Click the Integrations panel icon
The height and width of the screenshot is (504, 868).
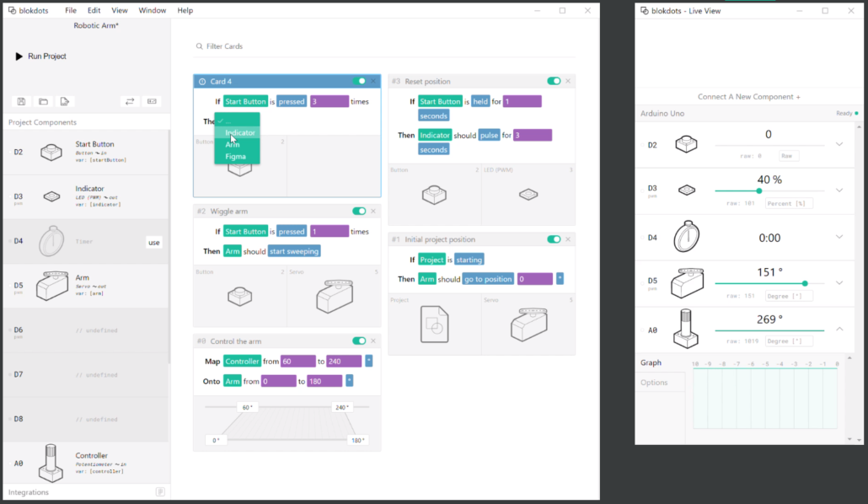(160, 491)
